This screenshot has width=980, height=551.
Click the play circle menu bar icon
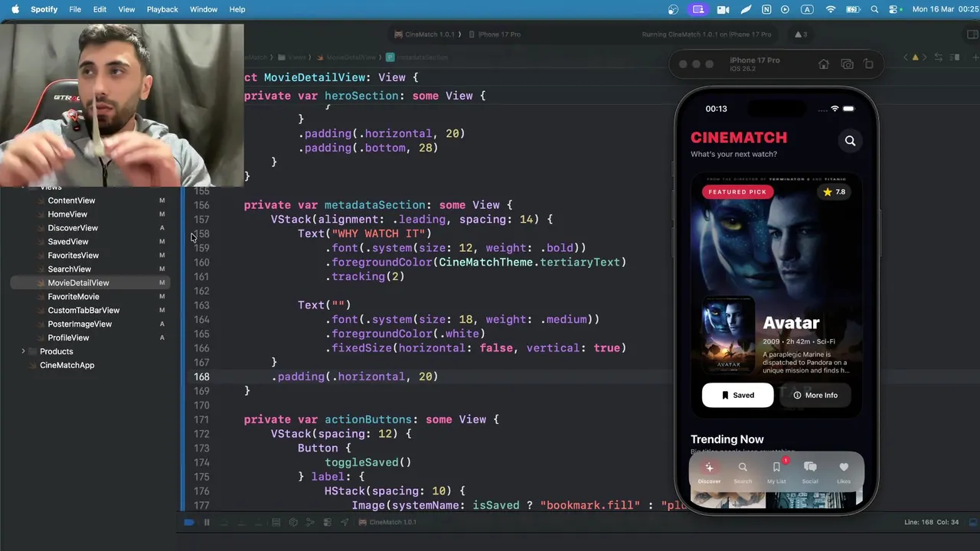pos(785,9)
